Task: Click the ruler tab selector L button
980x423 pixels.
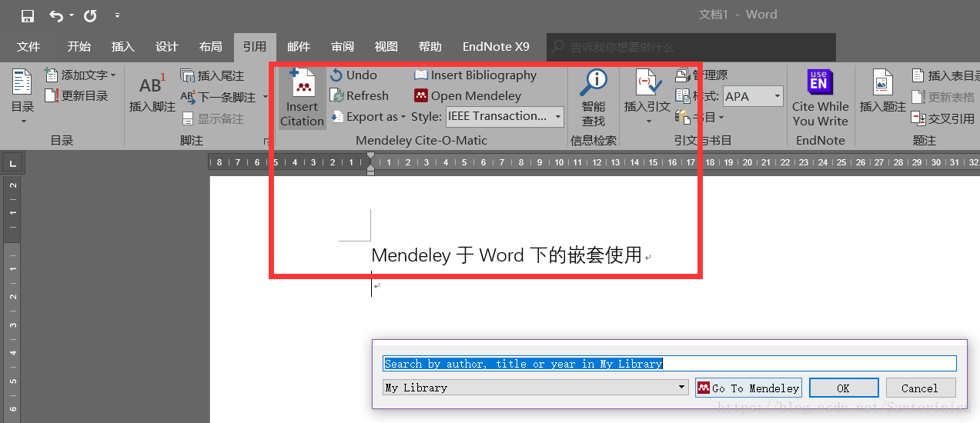Action: click(12, 163)
